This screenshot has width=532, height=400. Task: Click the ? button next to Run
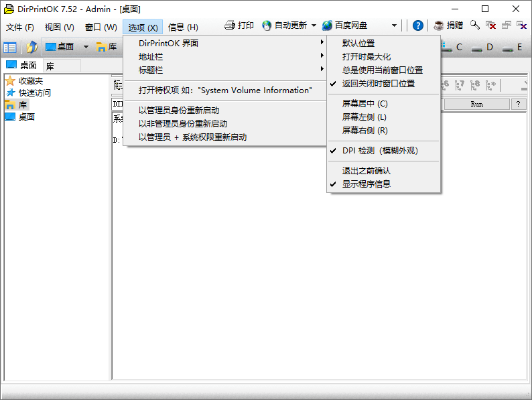(518, 104)
